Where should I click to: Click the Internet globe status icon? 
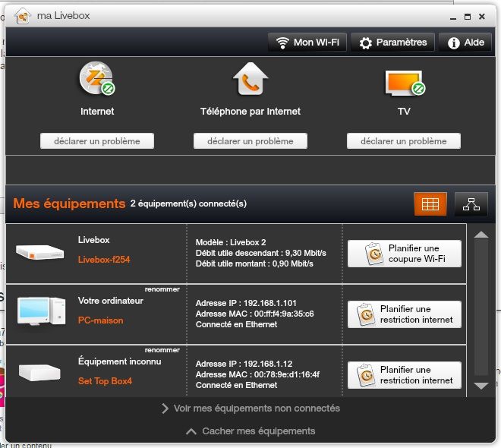[x=97, y=79]
